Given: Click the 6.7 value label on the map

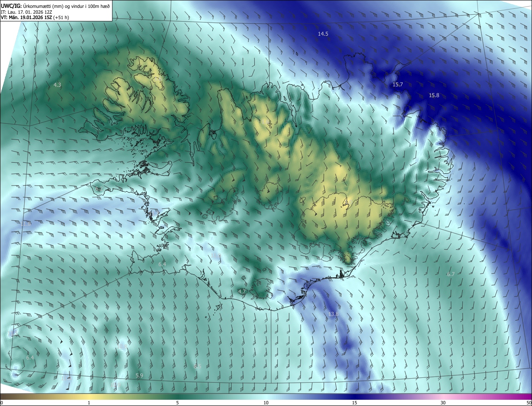Looking at the screenshot, I should [451, 274].
